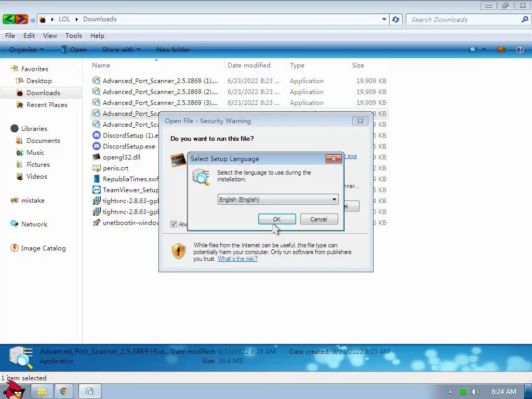Click the volume speaker tray icon
532x399 pixels.
(x=475, y=392)
